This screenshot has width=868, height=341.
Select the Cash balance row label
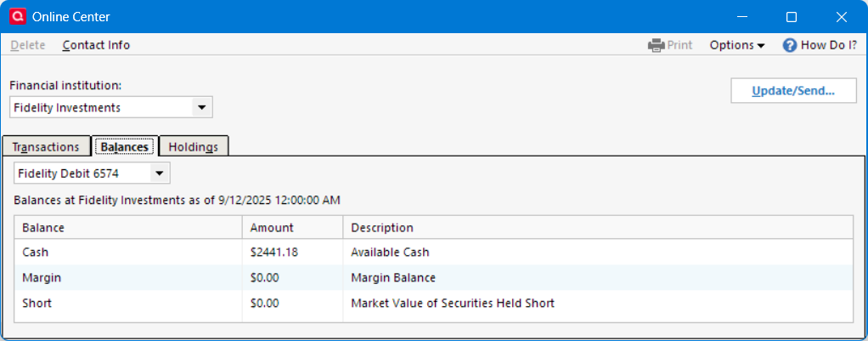36,253
